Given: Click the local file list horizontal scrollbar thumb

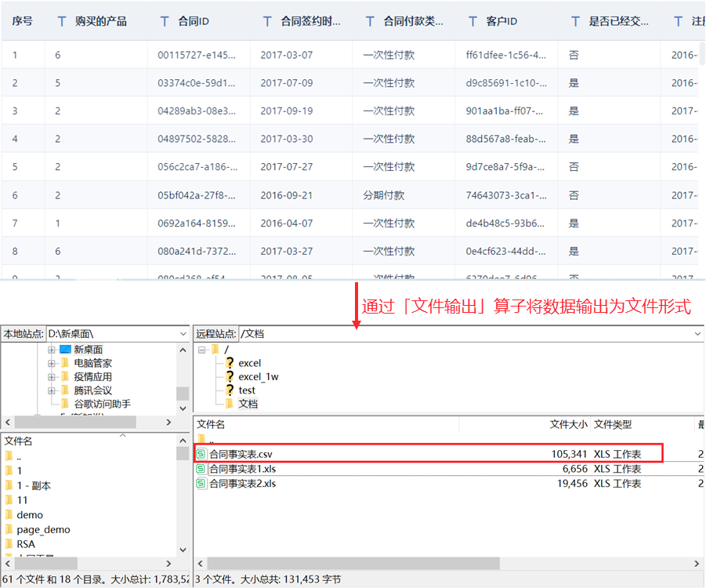Looking at the screenshot, I should point(46,563).
